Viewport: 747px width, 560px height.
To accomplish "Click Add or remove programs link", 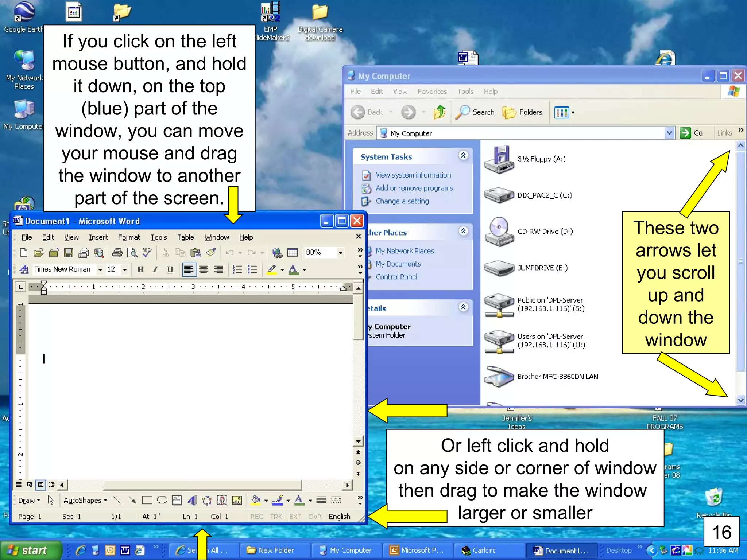I will 414,188.
